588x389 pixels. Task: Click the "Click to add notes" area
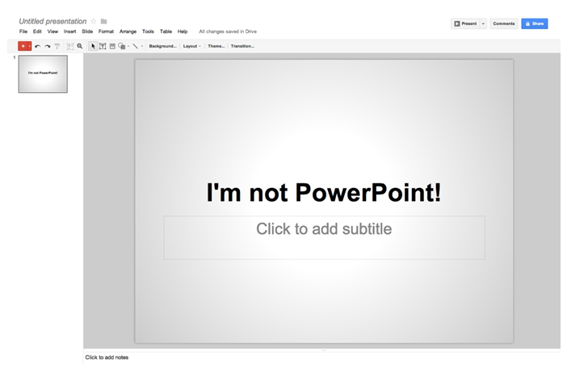[x=321, y=358]
